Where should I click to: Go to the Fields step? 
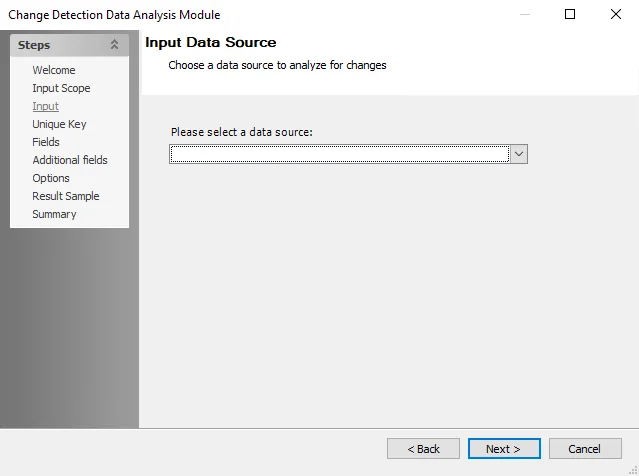(x=46, y=142)
